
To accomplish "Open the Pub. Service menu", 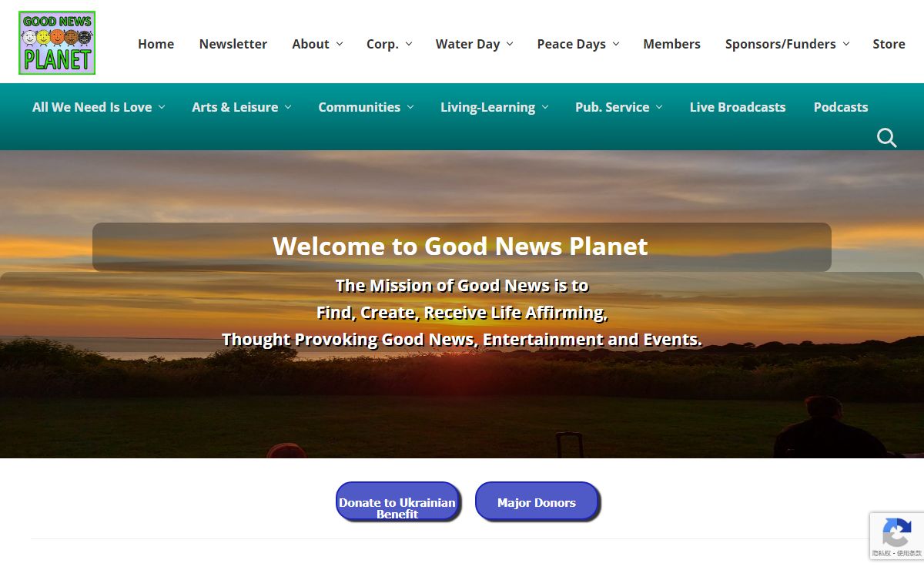I will coord(612,107).
